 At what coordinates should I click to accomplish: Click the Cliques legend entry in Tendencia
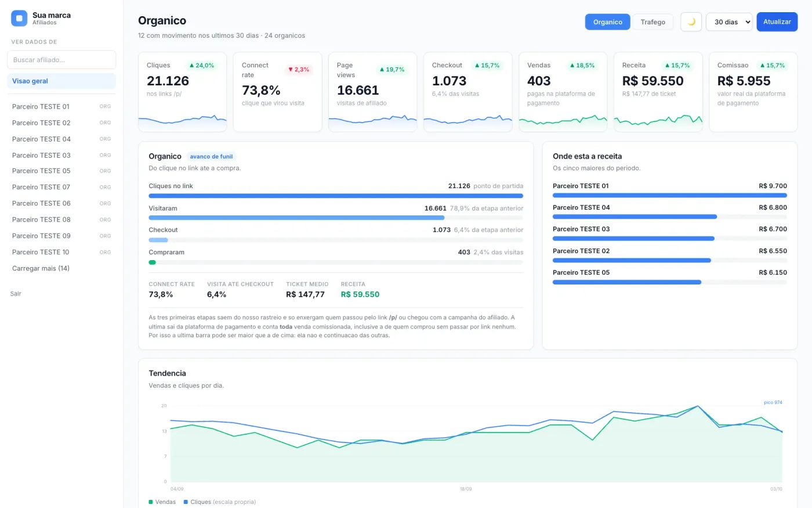(x=220, y=502)
